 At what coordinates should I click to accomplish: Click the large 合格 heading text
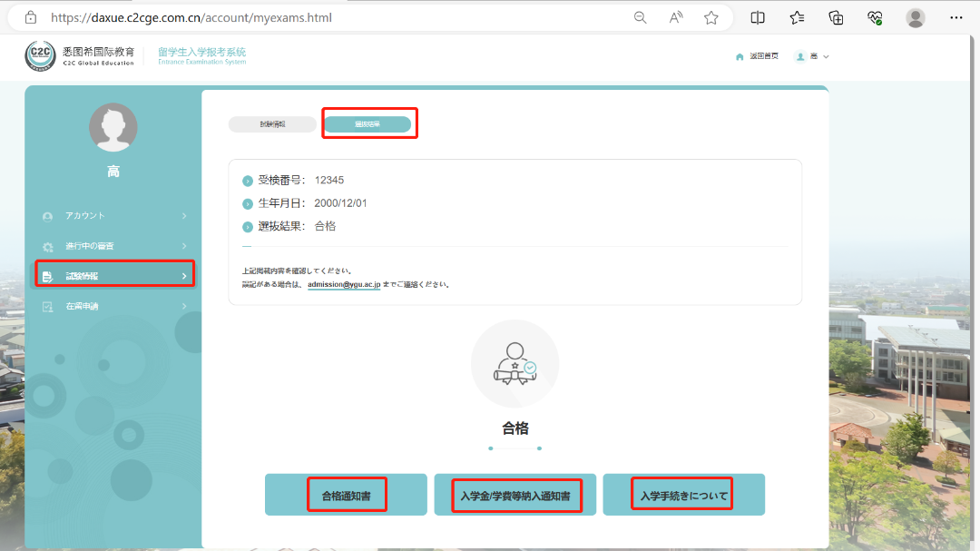[515, 428]
